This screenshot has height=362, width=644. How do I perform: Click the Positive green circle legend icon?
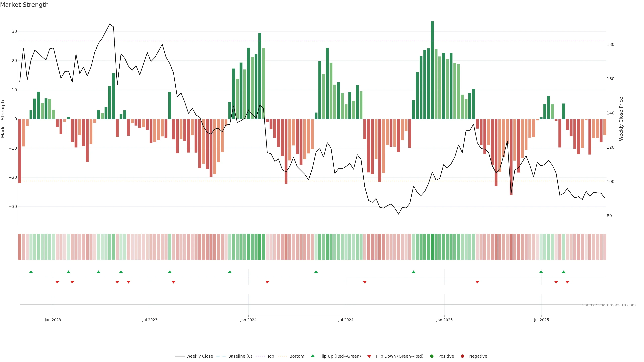pos(432,356)
